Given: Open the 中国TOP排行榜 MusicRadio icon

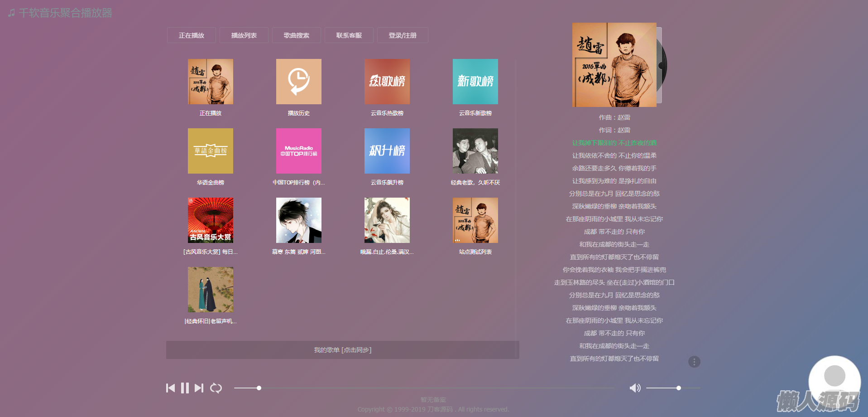Looking at the screenshot, I should pyautogui.click(x=299, y=151).
